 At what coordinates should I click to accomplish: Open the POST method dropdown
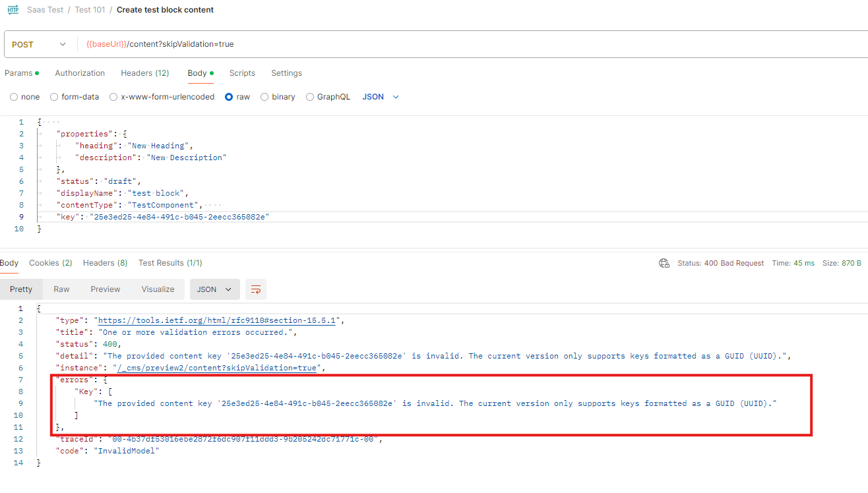[x=40, y=45]
